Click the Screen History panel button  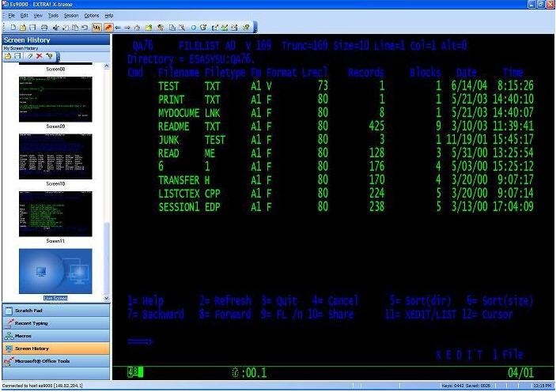coord(56,349)
